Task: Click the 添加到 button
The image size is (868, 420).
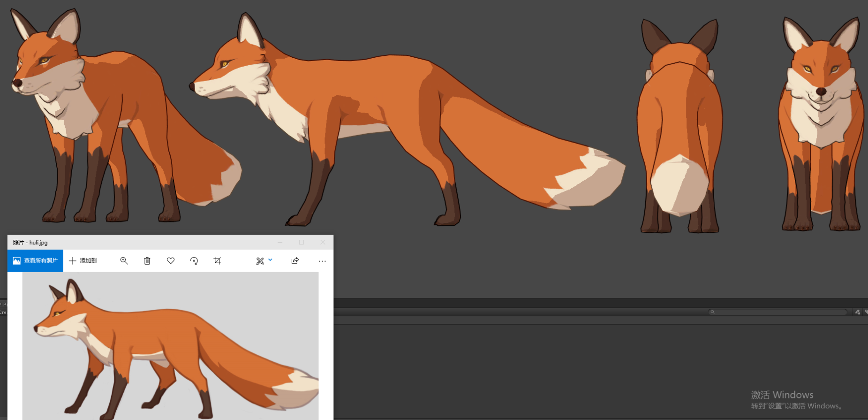Action: coord(83,260)
